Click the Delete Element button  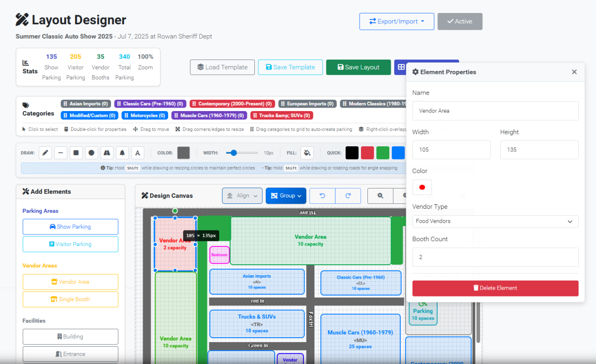coord(495,288)
